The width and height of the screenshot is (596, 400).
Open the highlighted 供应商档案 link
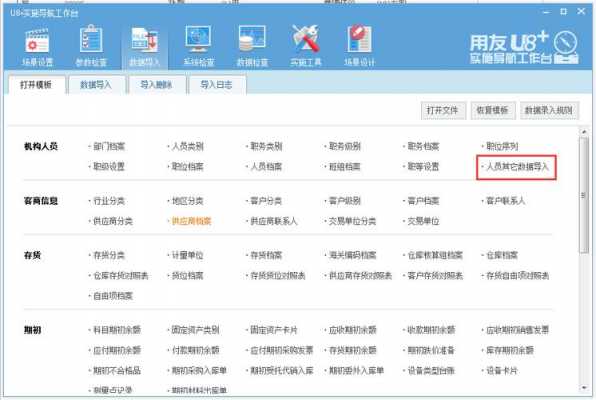tap(191, 221)
